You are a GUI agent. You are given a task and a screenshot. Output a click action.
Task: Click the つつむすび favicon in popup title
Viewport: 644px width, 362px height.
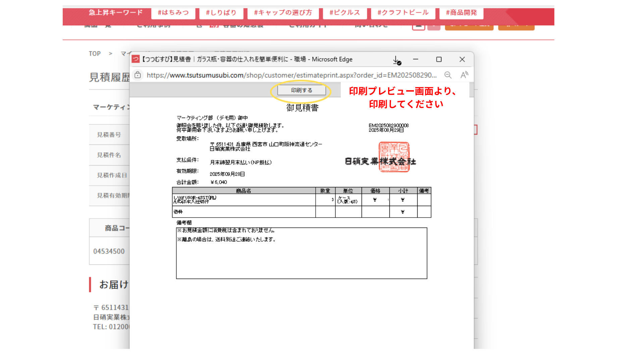pyautogui.click(x=136, y=59)
